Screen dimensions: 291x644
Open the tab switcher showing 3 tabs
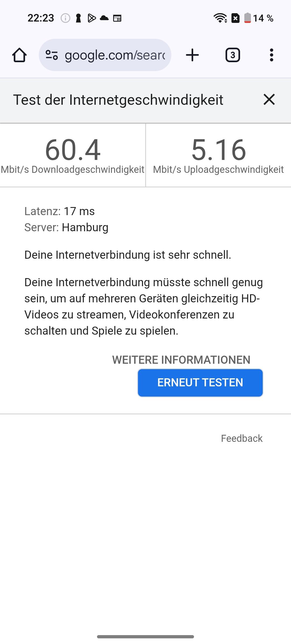pyautogui.click(x=233, y=55)
